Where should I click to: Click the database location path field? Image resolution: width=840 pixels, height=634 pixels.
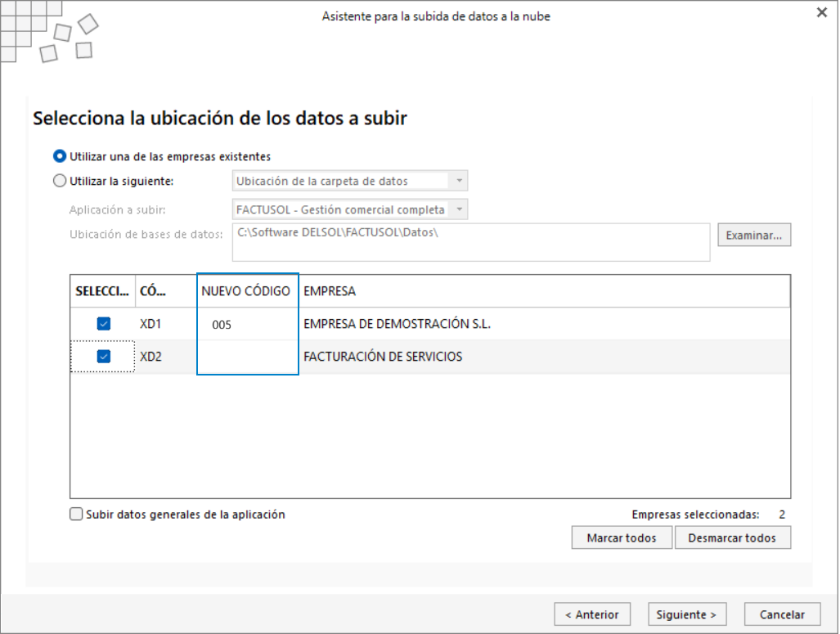471,243
